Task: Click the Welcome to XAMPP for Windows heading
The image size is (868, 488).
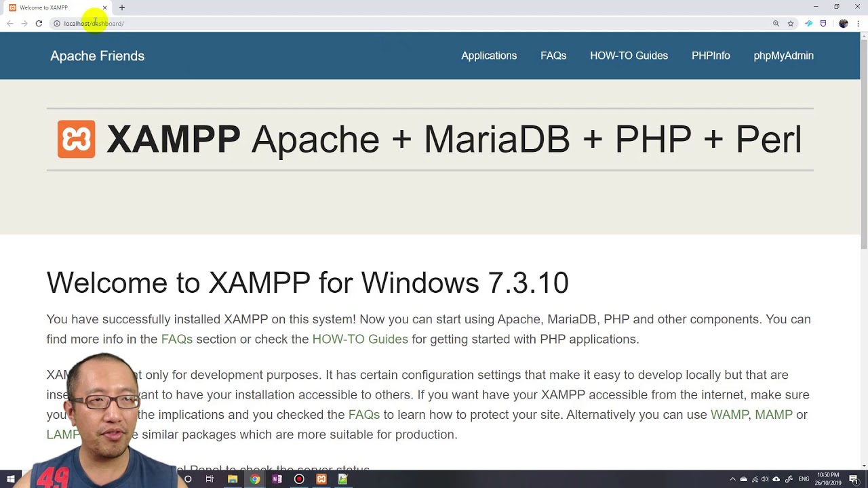Action: pyautogui.click(x=307, y=283)
